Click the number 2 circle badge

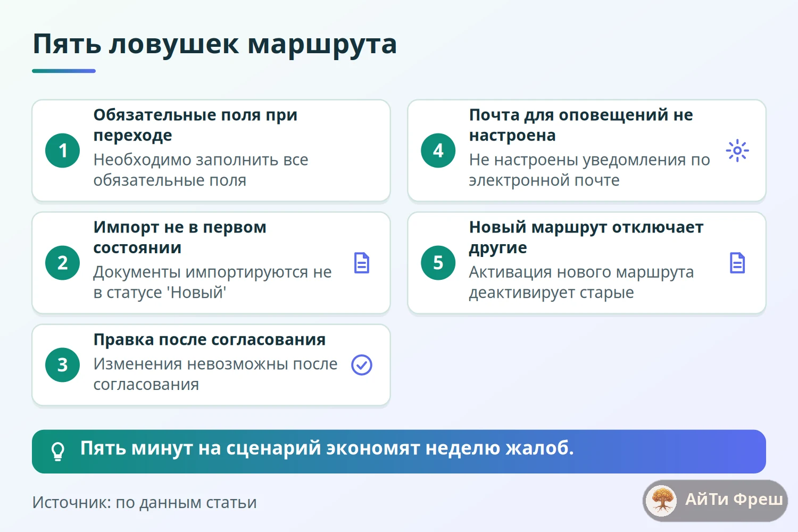tap(63, 263)
